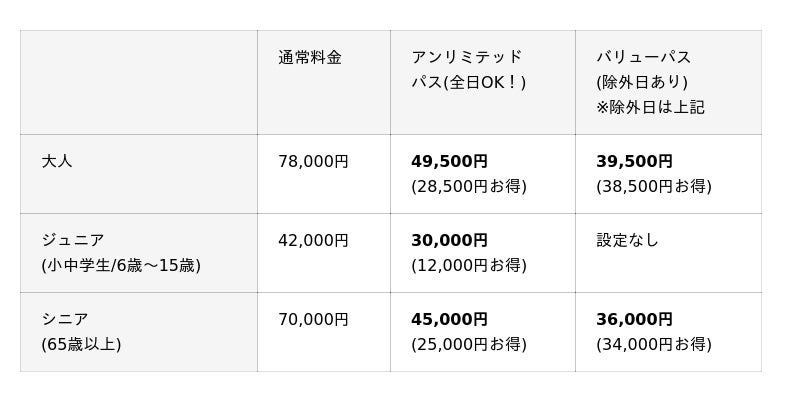Select the bold 49,500円 price

pyautogui.click(x=449, y=161)
